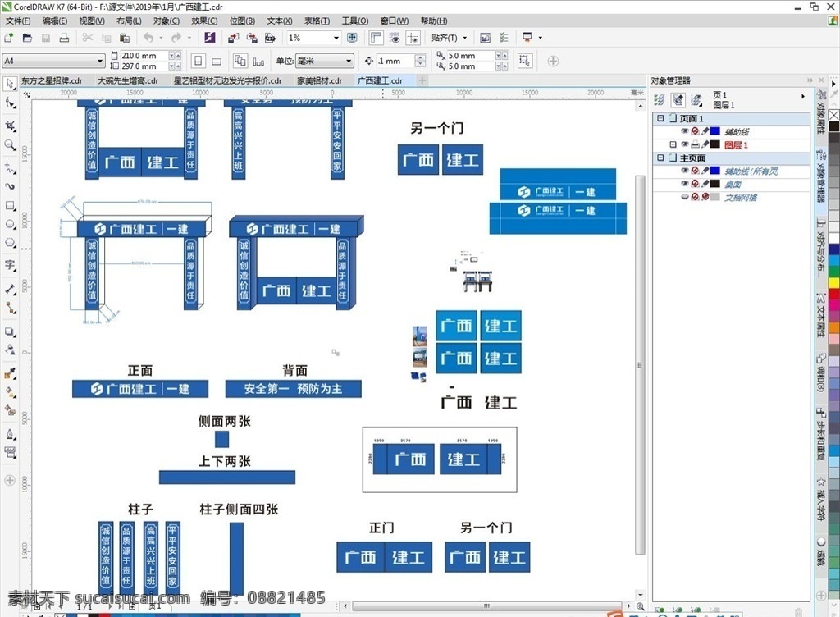Select the Zoom magnifier tool in toolbox
This screenshot has width=840, height=617.
pos(10,144)
